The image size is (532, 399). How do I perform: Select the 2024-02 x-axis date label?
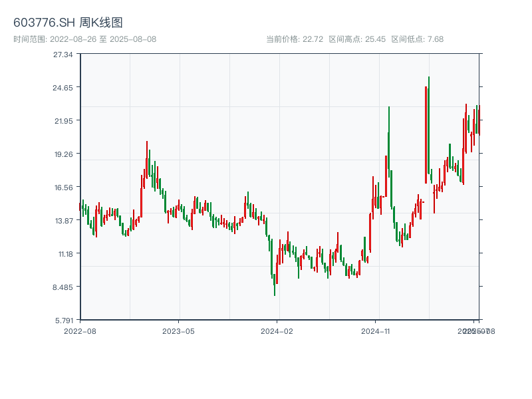pyautogui.click(x=277, y=331)
